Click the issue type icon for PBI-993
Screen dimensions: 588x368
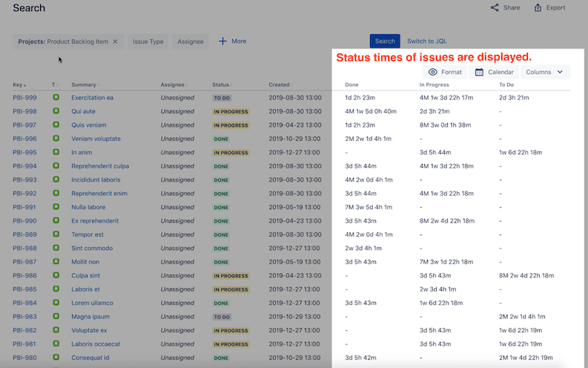(x=56, y=180)
